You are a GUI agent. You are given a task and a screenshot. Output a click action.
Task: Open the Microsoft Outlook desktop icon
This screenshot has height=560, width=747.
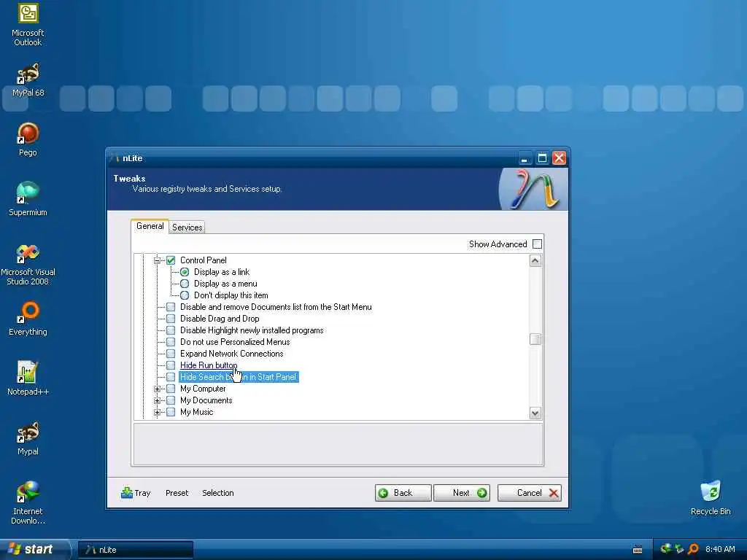click(28, 24)
